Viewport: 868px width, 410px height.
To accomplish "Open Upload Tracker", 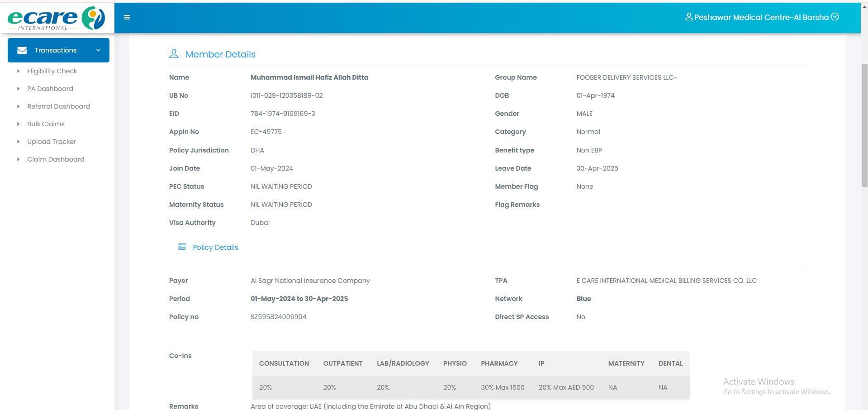I will coord(52,142).
